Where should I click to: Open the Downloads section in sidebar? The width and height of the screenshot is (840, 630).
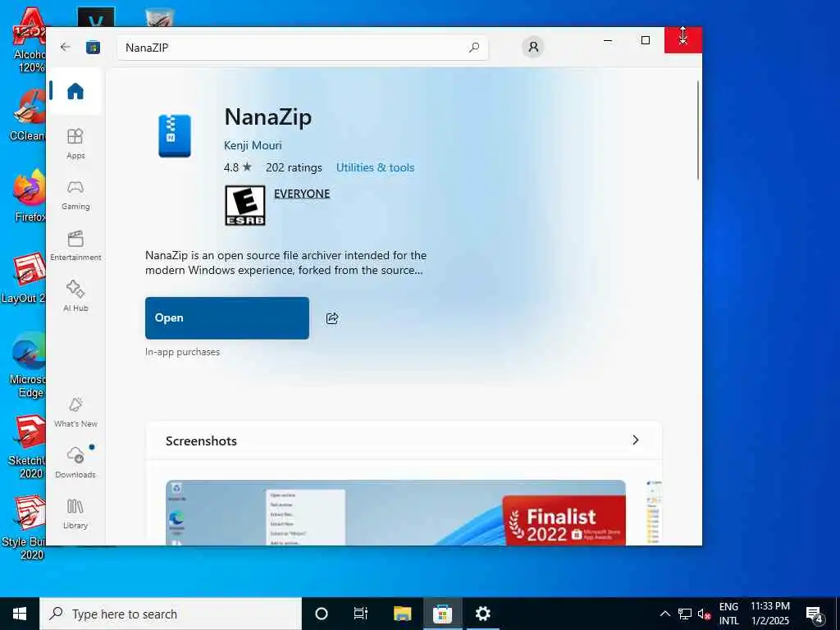click(x=75, y=463)
